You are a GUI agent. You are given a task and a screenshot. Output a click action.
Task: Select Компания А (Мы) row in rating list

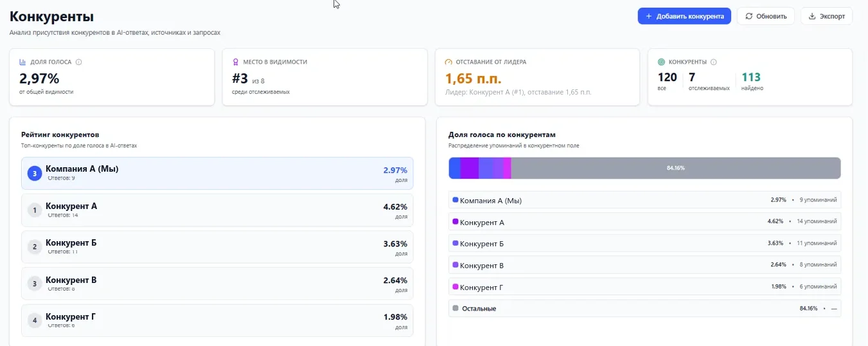(x=217, y=174)
